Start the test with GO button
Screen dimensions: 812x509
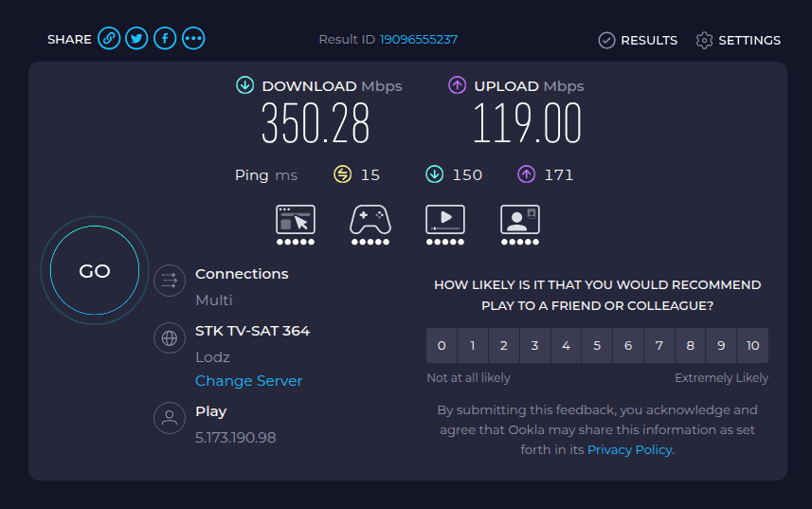point(95,270)
